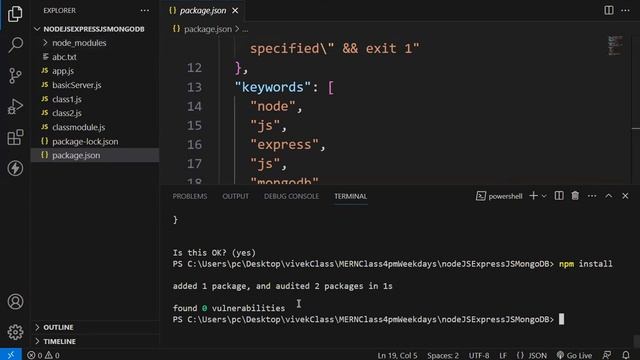Switch to the DEBUG CONSOLE tab
Image resolution: width=640 pixels, height=360 pixels.
click(x=291, y=196)
